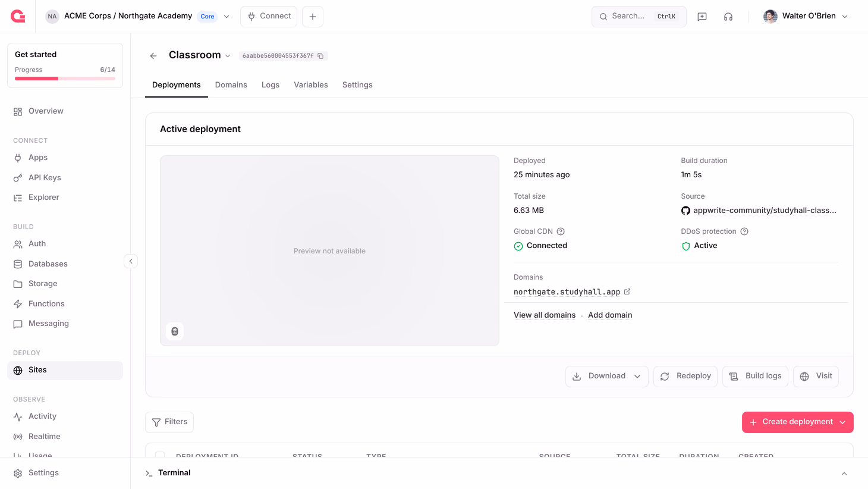This screenshot has width=868, height=489.
Task: Open Activity in the sidebar
Action: point(65,416)
